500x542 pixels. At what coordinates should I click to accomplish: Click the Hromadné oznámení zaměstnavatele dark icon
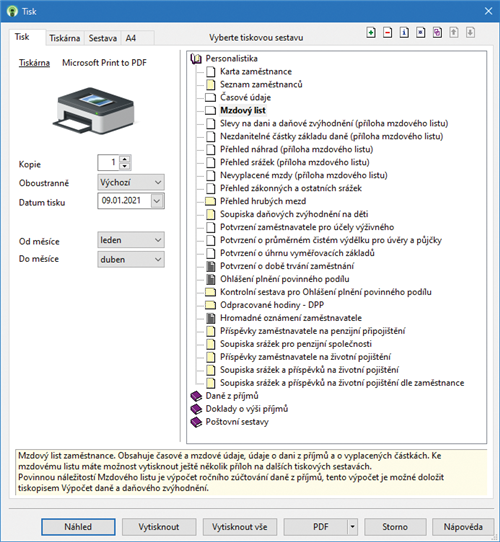[x=210, y=318]
